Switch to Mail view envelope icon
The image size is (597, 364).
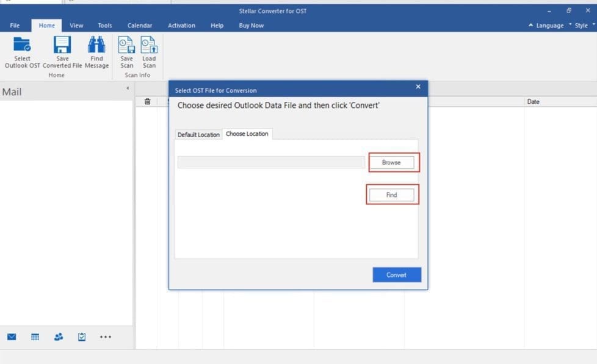[12, 337]
